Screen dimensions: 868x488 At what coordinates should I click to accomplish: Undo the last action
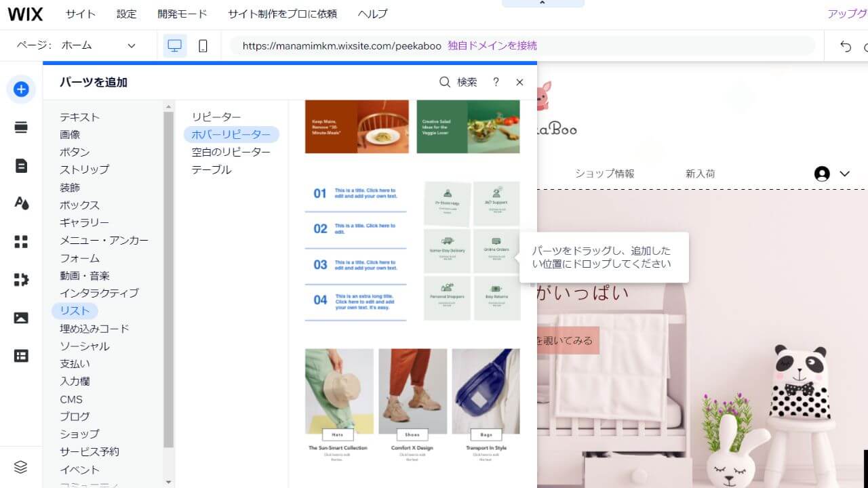[x=845, y=45]
